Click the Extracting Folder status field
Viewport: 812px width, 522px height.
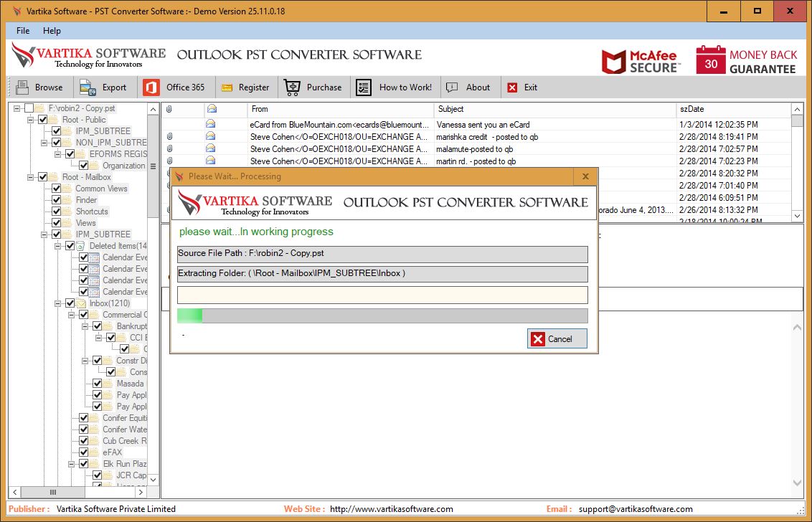click(382, 274)
